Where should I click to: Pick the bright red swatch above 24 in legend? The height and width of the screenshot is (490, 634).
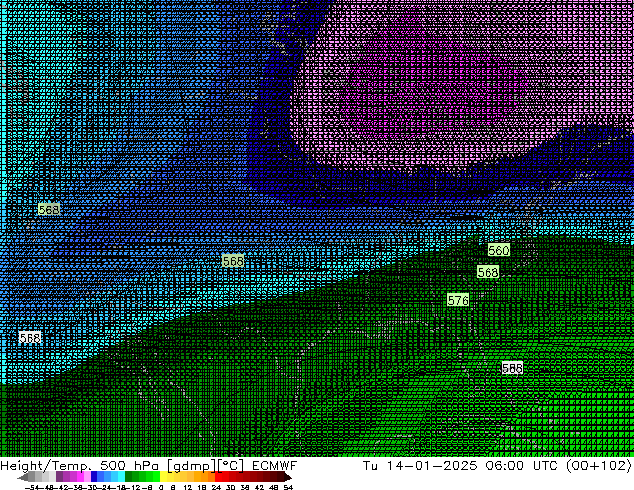[x=219, y=477]
